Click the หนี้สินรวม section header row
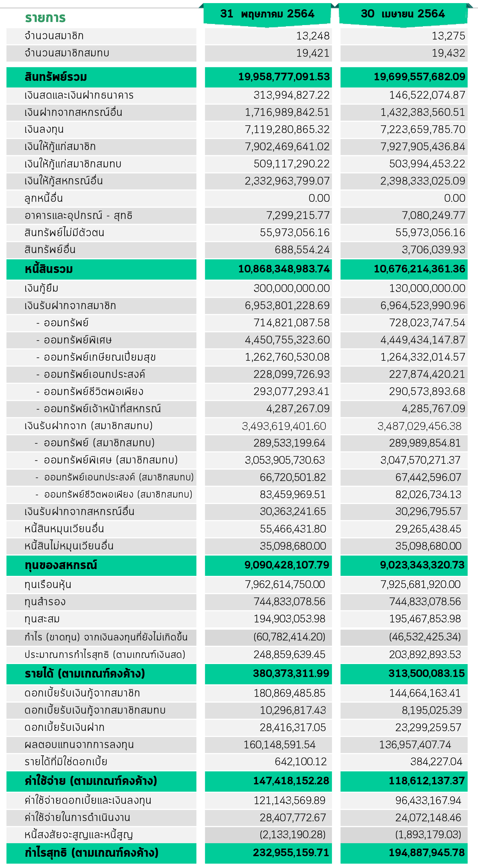 (x=101, y=269)
